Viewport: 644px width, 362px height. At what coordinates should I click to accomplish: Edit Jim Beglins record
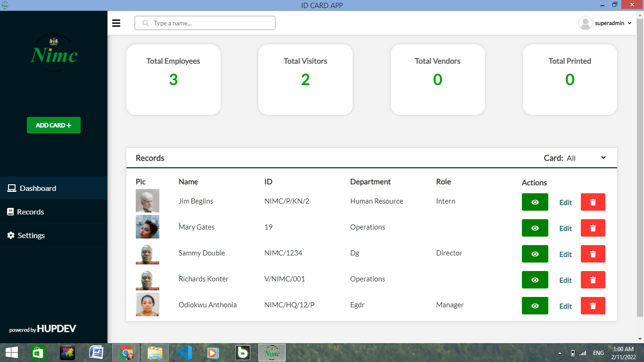pyautogui.click(x=565, y=203)
